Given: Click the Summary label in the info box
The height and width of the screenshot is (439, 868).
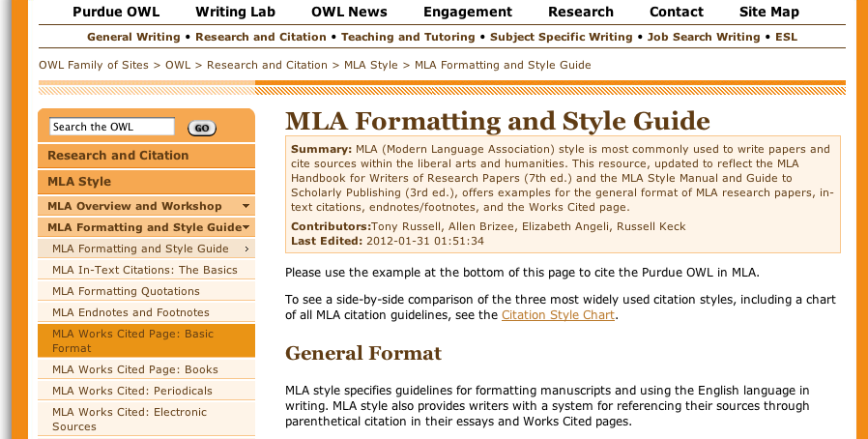Looking at the screenshot, I should coord(322,150).
